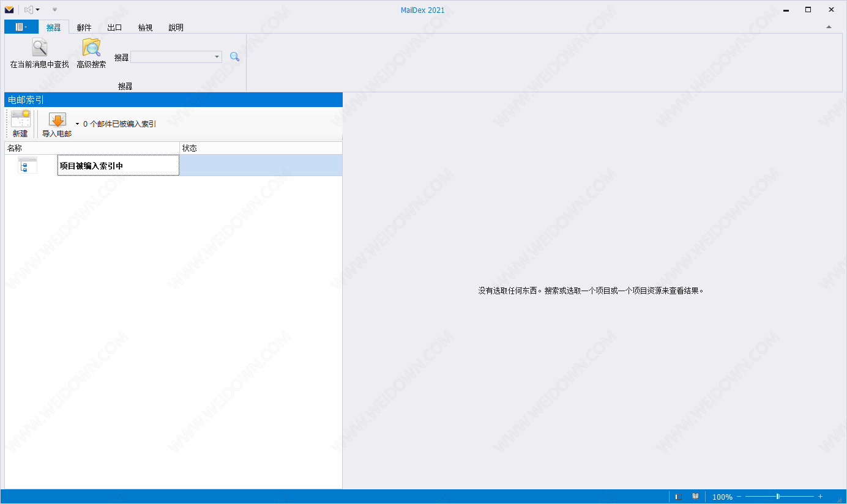Viewport: 847px width, 504px height.
Task: Open the customize quick access toolbar arrow
Action: pyautogui.click(x=54, y=10)
